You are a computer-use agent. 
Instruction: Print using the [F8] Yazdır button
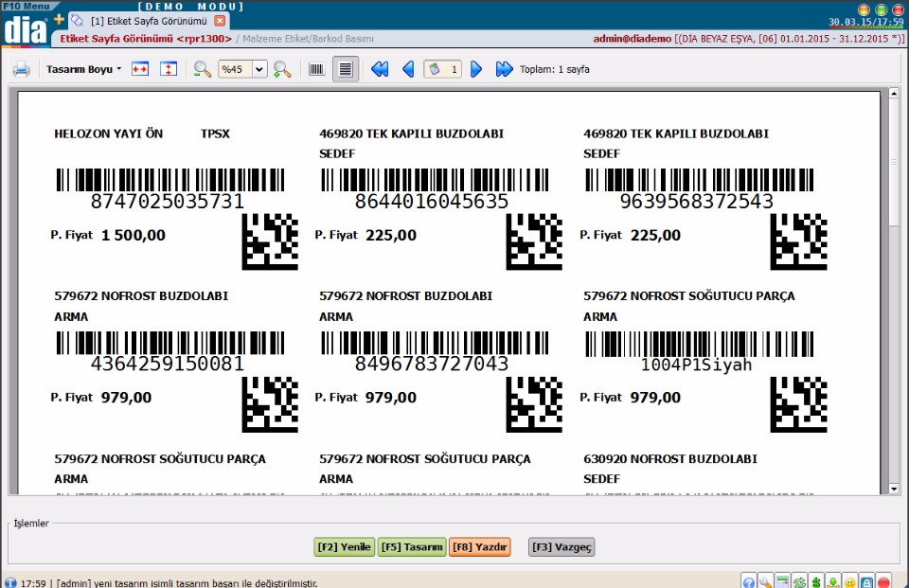(480, 547)
